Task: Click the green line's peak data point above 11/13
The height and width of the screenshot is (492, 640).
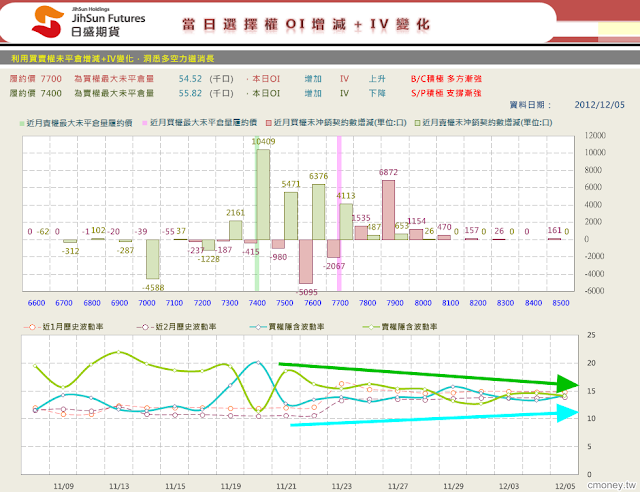Action: coord(119,352)
